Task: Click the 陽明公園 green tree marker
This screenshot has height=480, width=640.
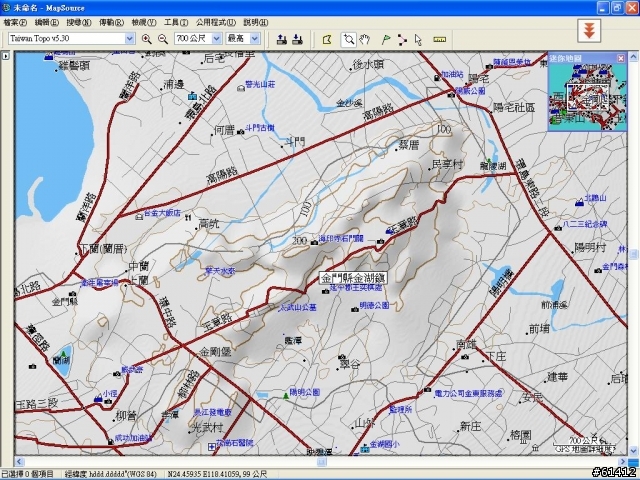Action: (x=286, y=396)
